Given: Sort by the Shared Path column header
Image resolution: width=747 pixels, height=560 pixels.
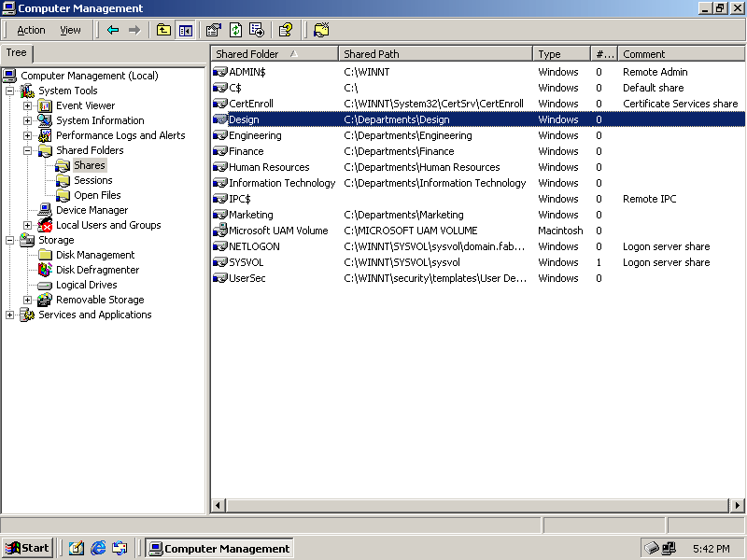Looking at the screenshot, I should coord(435,54).
